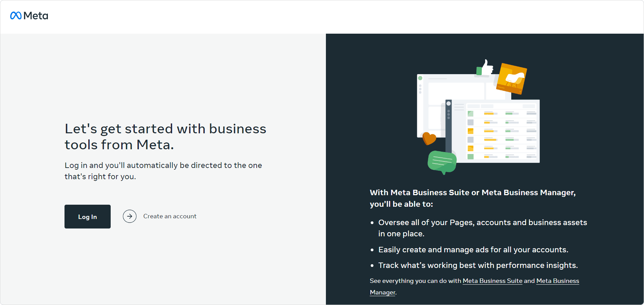Select the orange chair photo tile
This screenshot has width=644, height=305.
point(512,79)
